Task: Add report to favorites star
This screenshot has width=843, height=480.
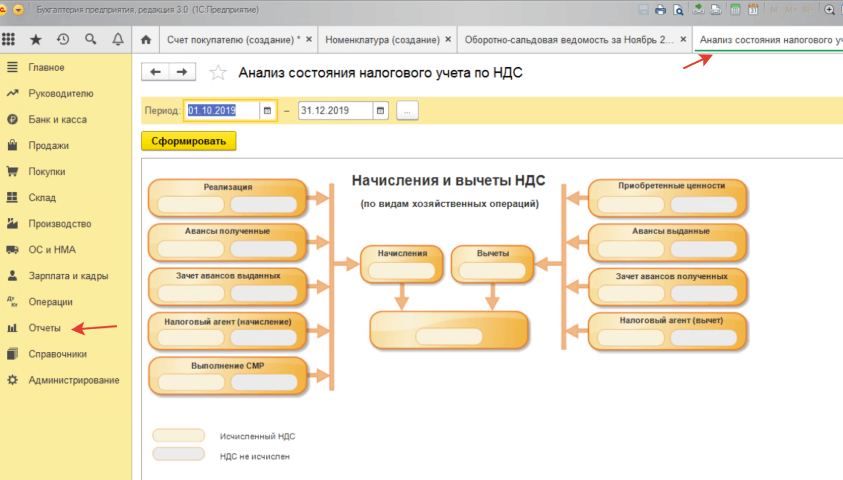Action: [x=218, y=73]
